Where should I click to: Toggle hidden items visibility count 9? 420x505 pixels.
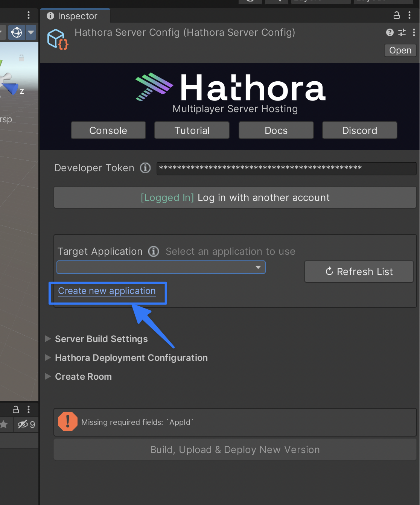pyautogui.click(x=26, y=424)
